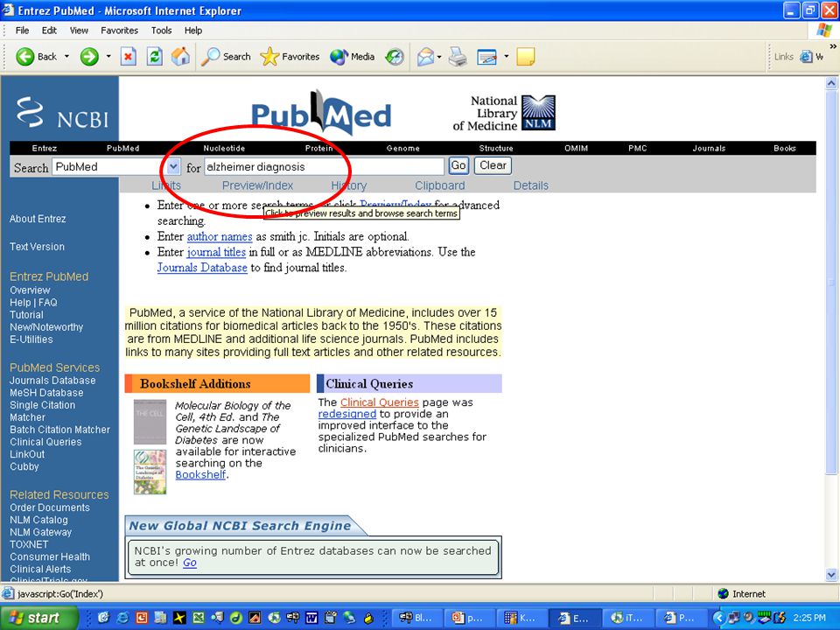
Task: Click the National Library of Medicine logo
Action: tap(504, 113)
